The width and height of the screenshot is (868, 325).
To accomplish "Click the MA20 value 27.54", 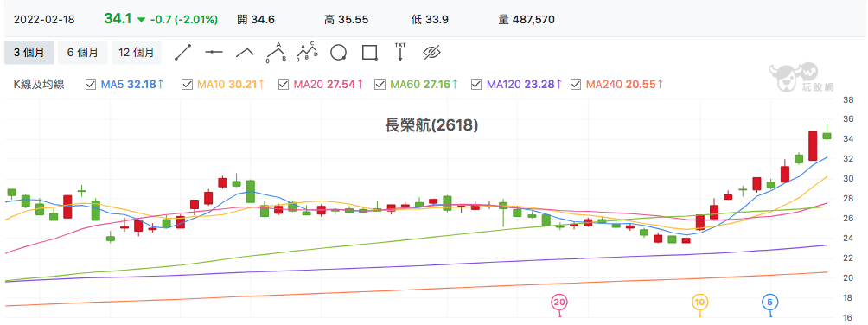I will 341,85.
